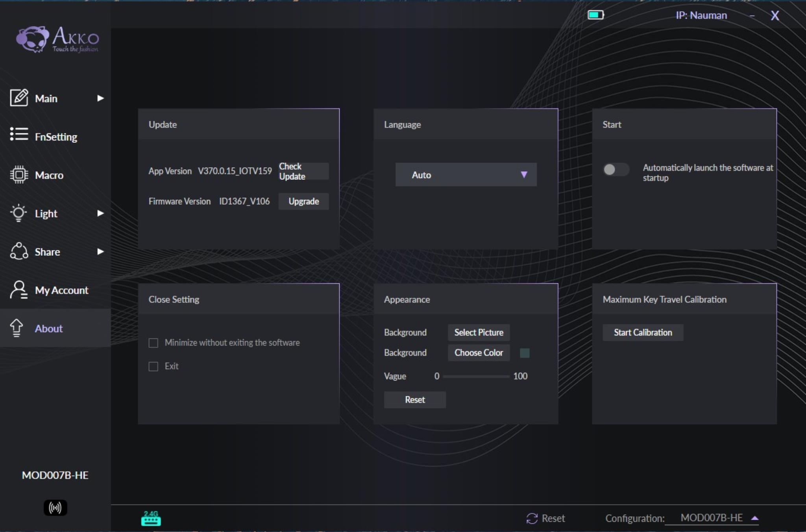This screenshot has height=532, width=806.
Task: Click the background color swatch
Action: coord(525,353)
